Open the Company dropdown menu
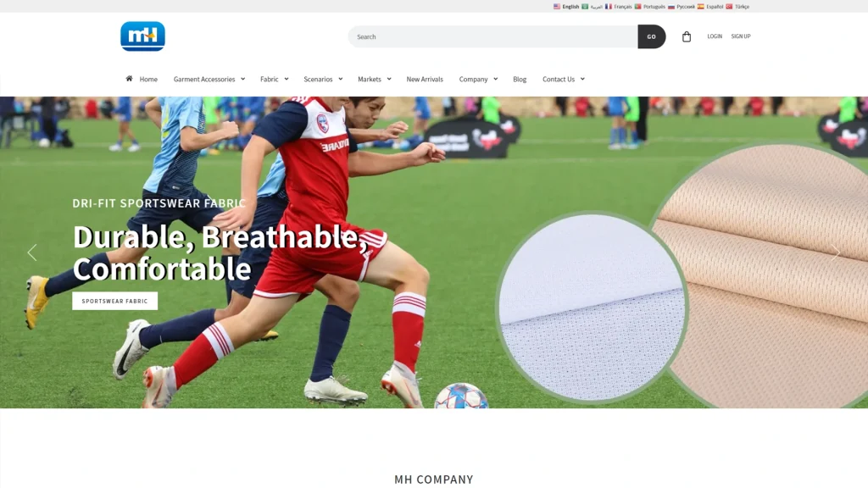This screenshot has height=488, width=868. pos(478,79)
